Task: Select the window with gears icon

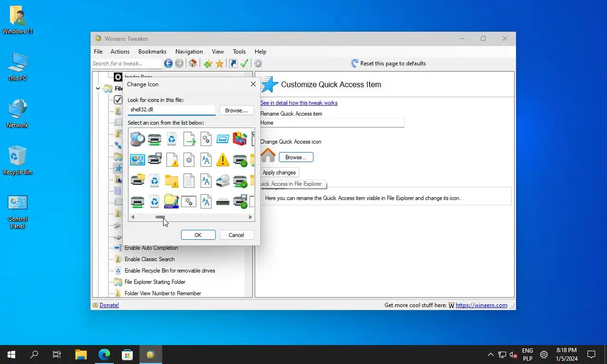Action: 189,201
